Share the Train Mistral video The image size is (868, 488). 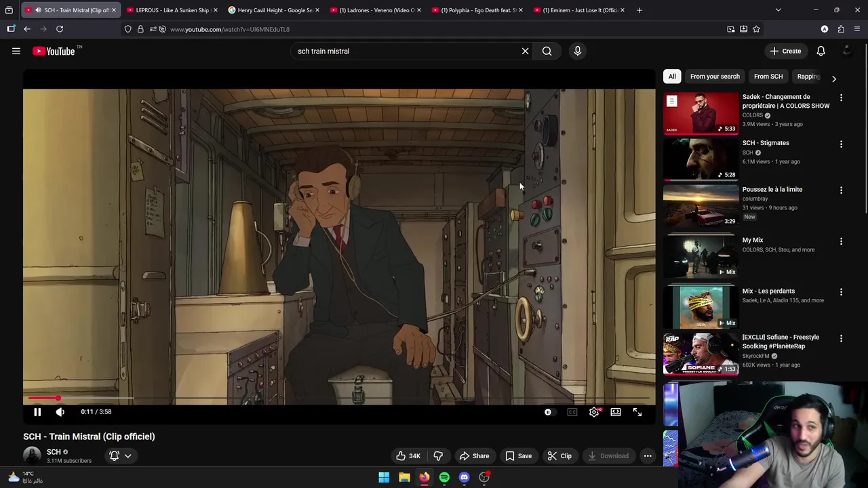click(474, 455)
